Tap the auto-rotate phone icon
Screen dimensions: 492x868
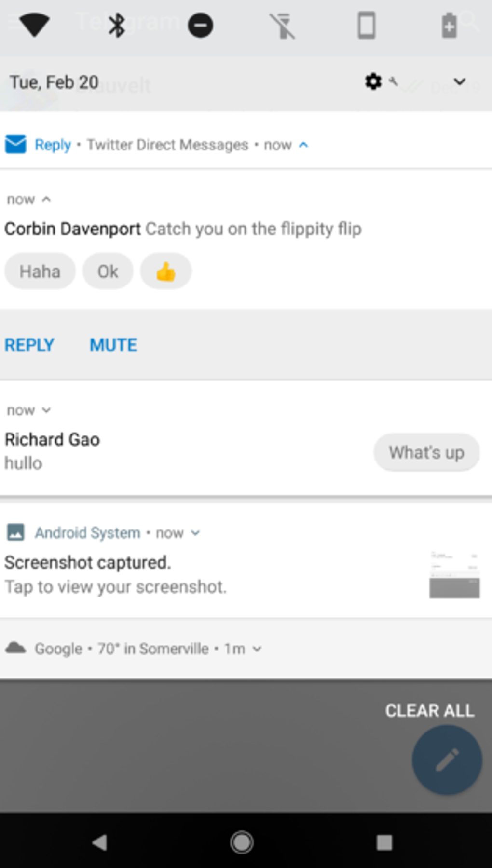point(367,26)
